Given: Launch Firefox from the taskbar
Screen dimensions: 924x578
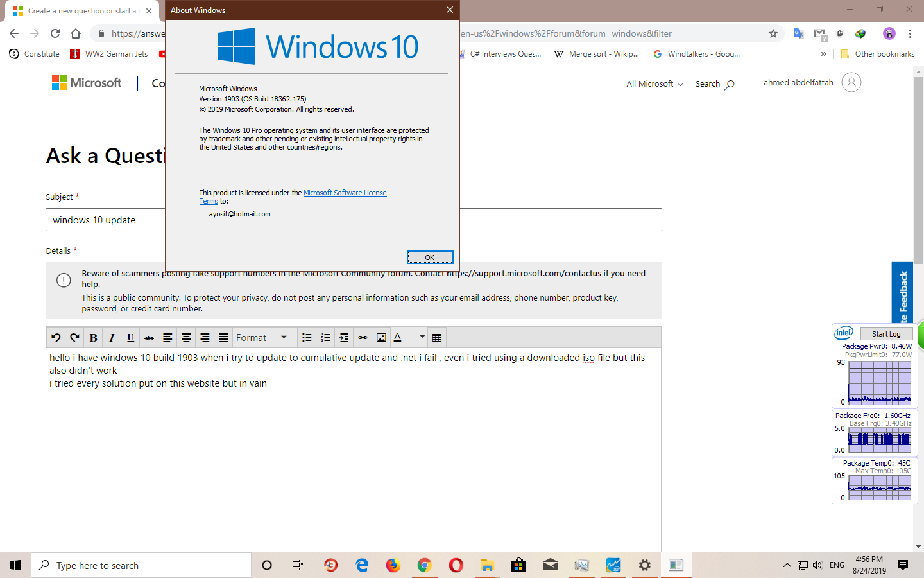Looking at the screenshot, I should tap(393, 565).
